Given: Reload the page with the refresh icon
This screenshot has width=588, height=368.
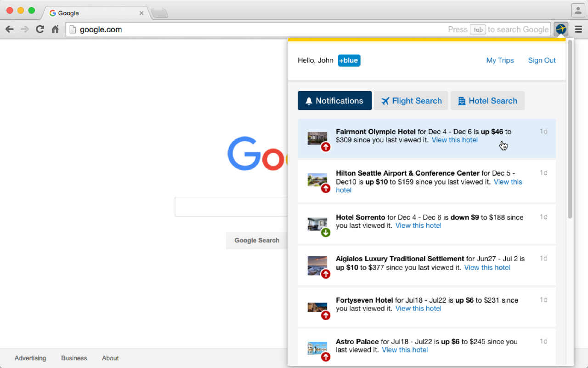Looking at the screenshot, I should (40, 29).
